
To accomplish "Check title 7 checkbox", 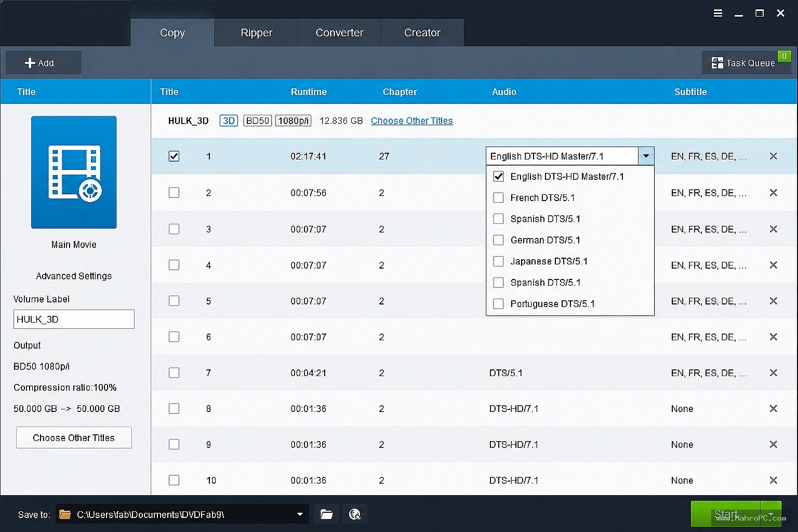I will pyautogui.click(x=174, y=373).
